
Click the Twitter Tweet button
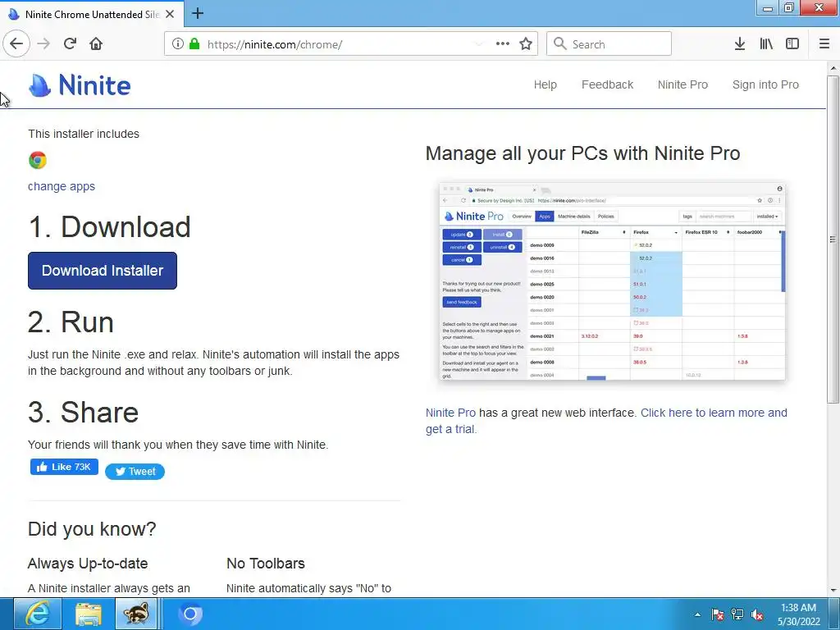pyautogui.click(x=135, y=472)
